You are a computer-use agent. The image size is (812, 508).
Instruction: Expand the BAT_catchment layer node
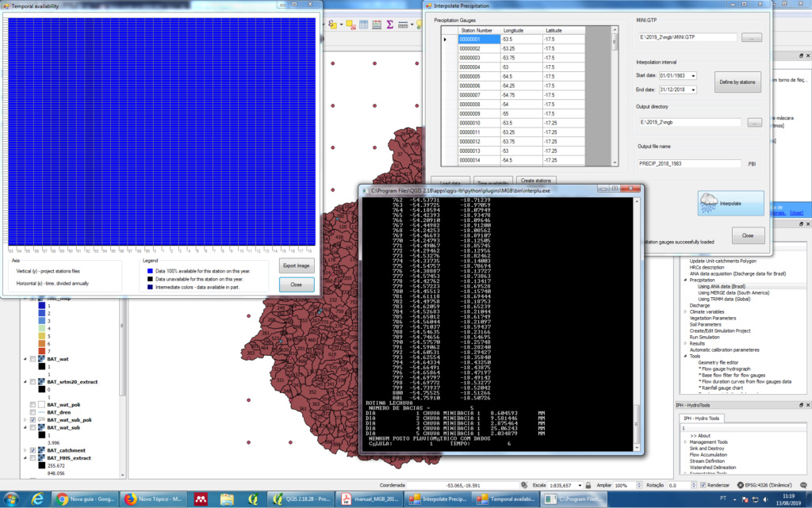click(x=25, y=451)
